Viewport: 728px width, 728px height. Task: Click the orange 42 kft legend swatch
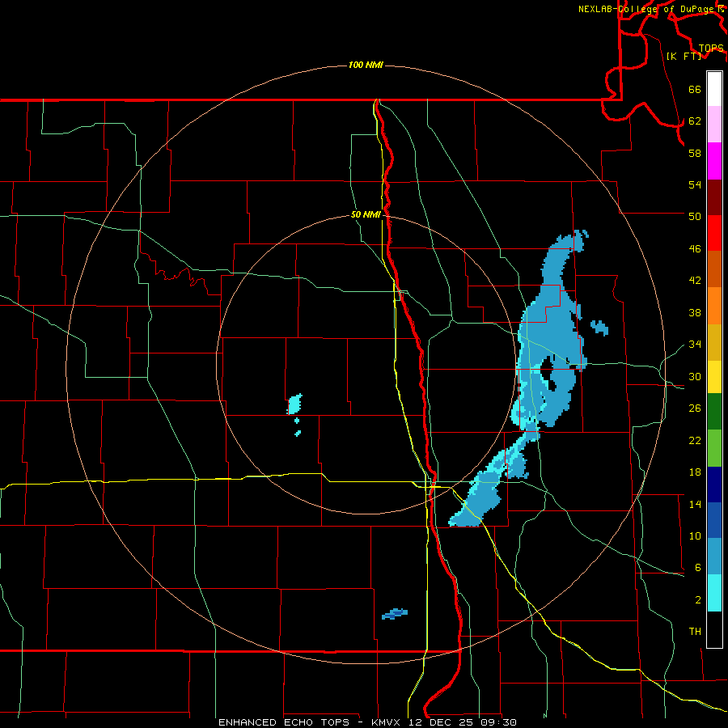(714, 306)
